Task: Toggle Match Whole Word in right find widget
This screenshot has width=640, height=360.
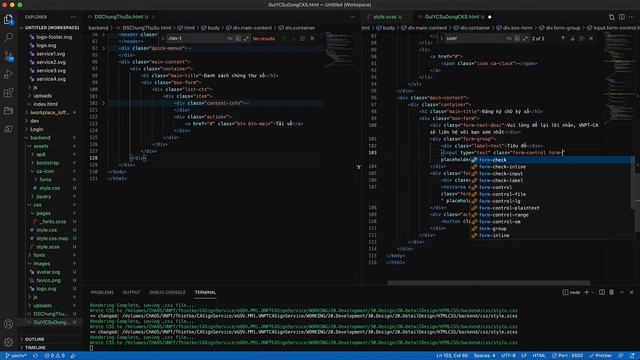Action: [517, 38]
